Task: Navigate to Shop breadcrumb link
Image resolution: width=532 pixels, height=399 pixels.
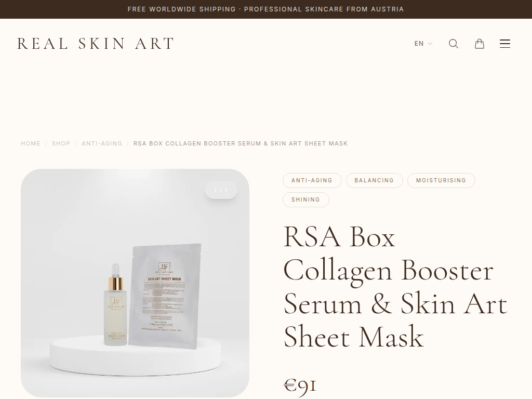Action: 61,143
